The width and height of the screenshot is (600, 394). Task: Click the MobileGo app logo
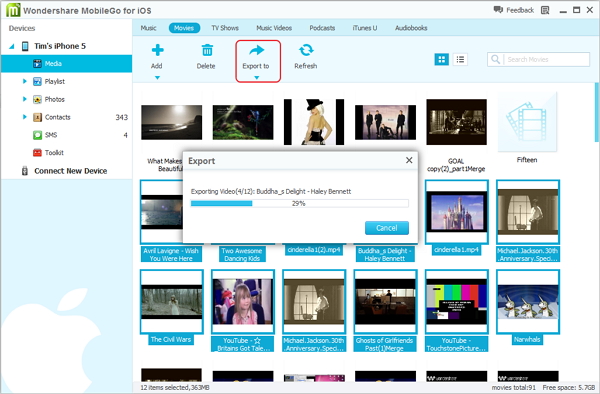pos(13,10)
